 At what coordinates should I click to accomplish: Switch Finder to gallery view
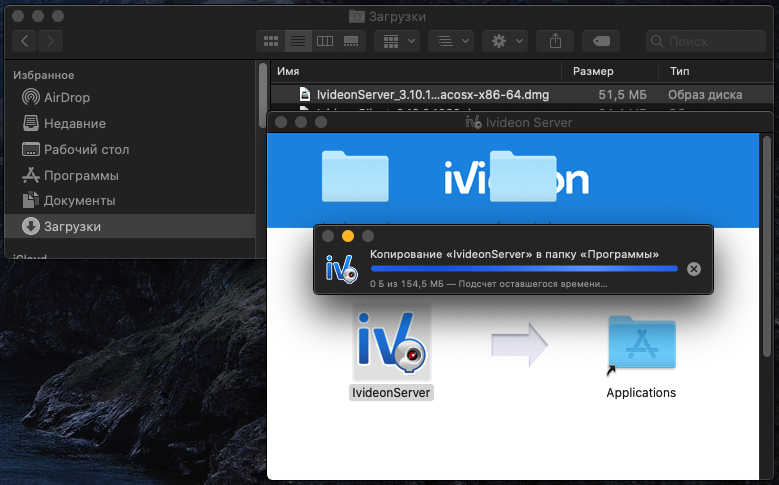click(x=351, y=41)
